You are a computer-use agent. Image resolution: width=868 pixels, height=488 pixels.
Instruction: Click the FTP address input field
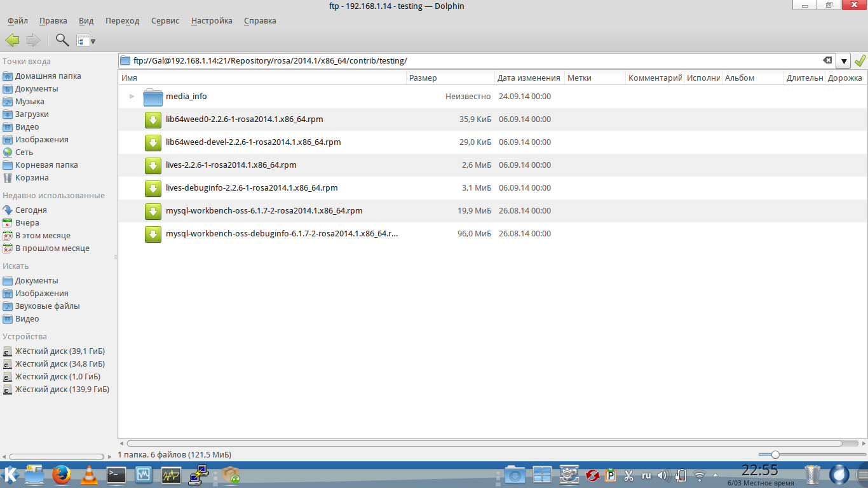tap(477, 61)
